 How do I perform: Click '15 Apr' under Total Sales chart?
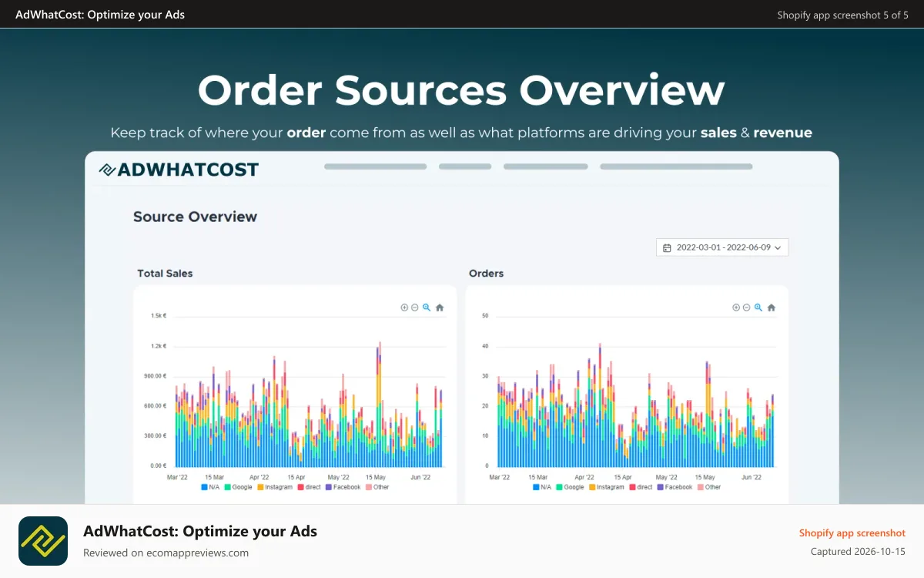[x=296, y=477]
